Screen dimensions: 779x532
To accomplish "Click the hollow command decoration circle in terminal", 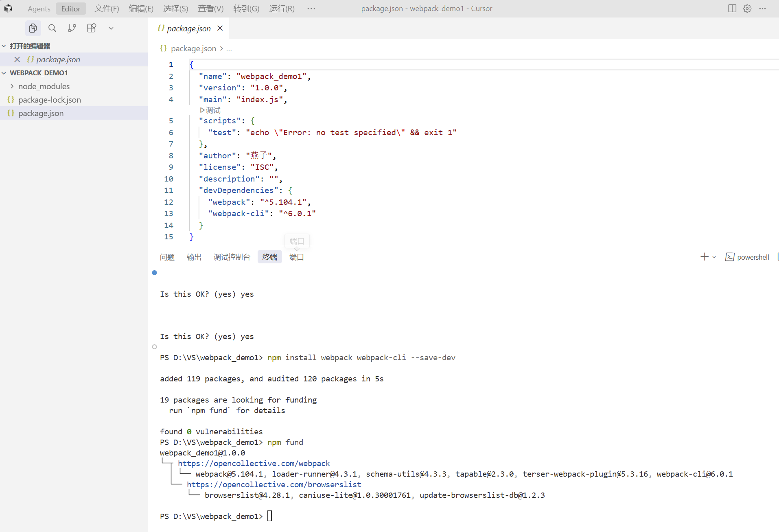I will pos(154,347).
